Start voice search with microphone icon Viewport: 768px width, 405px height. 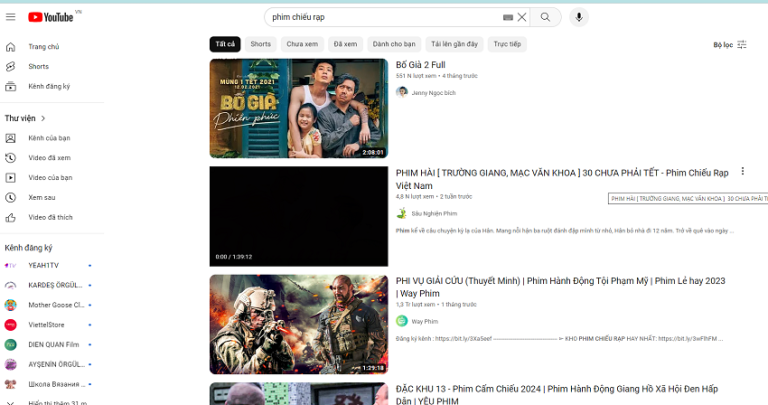(x=579, y=17)
